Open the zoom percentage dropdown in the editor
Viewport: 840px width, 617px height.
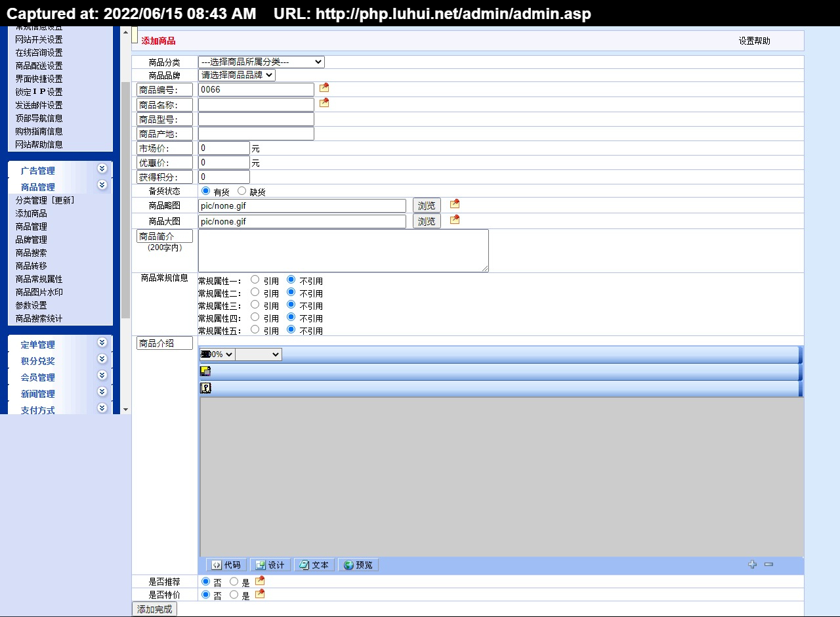(x=217, y=354)
